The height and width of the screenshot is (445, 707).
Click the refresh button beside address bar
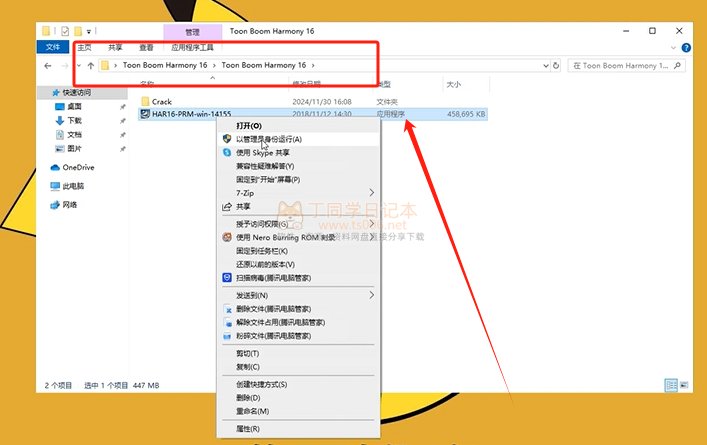(556, 66)
